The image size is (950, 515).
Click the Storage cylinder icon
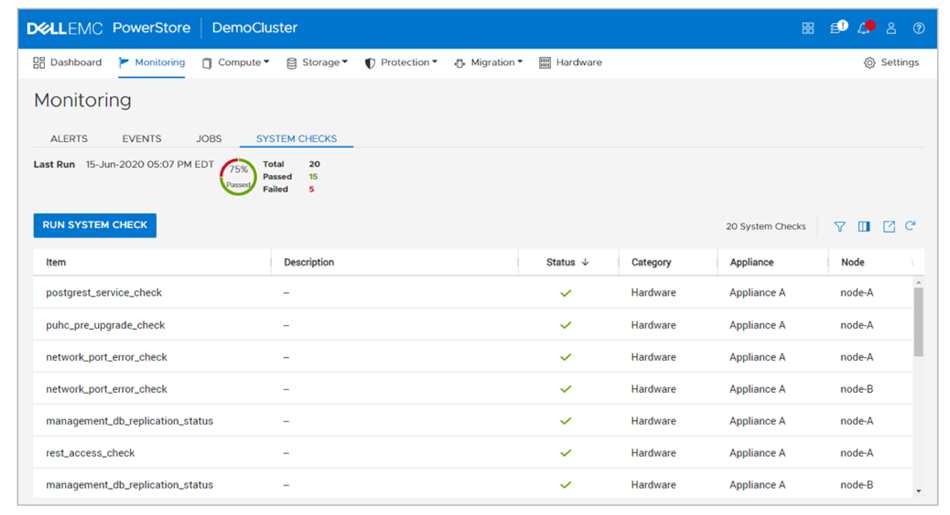pyautogui.click(x=291, y=63)
